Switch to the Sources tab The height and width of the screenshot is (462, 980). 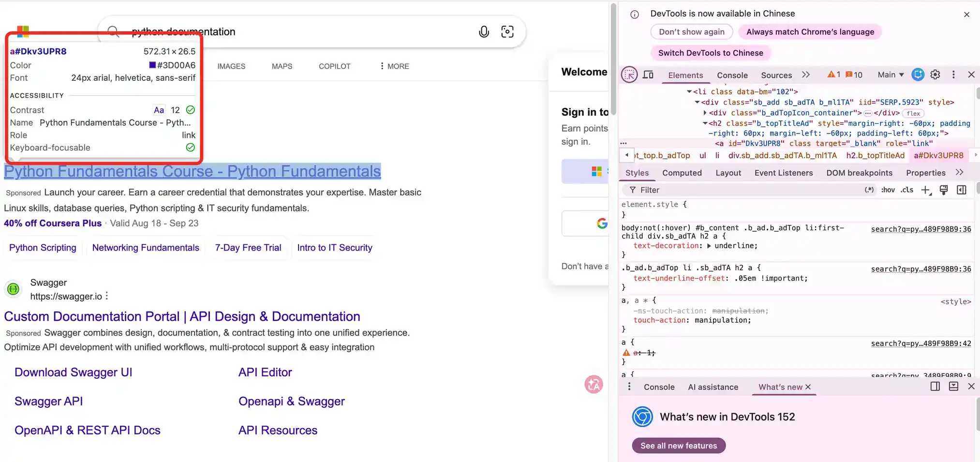pyautogui.click(x=776, y=75)
